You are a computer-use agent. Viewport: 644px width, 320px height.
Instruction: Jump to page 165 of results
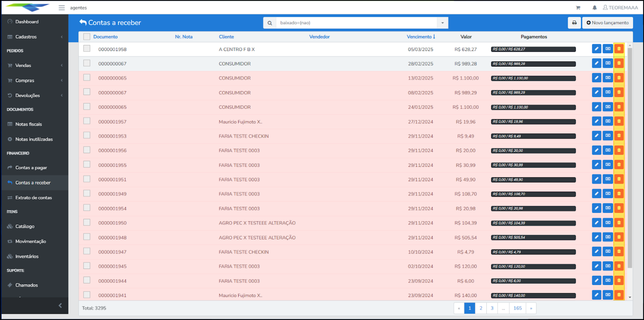click(x=517, y=308)
